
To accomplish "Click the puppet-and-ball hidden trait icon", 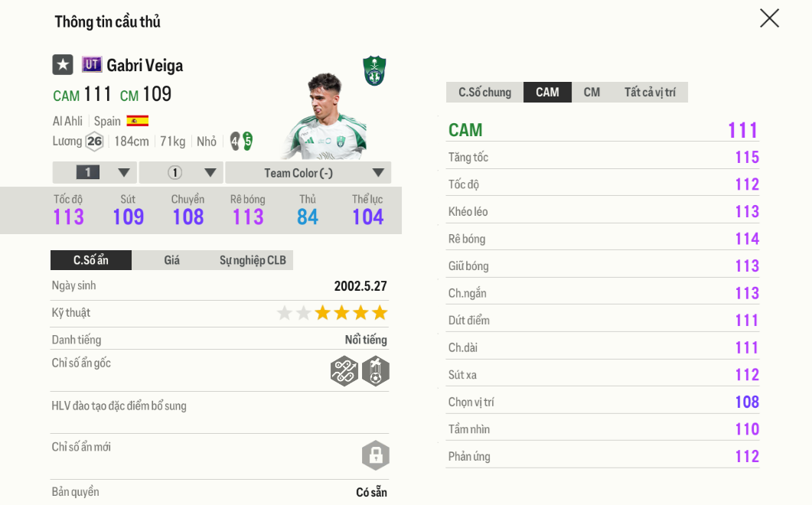I will tap(375, 371).
